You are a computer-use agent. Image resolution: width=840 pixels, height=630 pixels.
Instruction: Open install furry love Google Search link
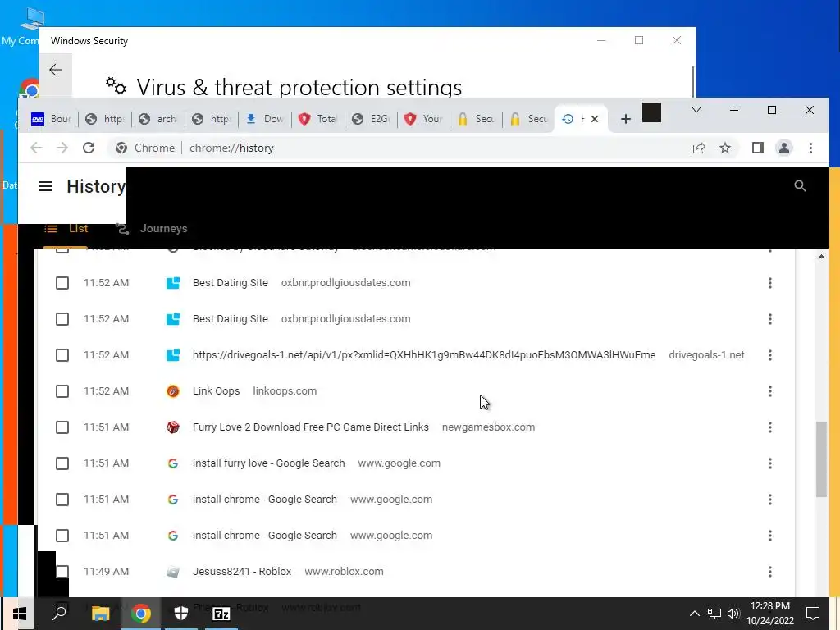[x=268, y=463]
